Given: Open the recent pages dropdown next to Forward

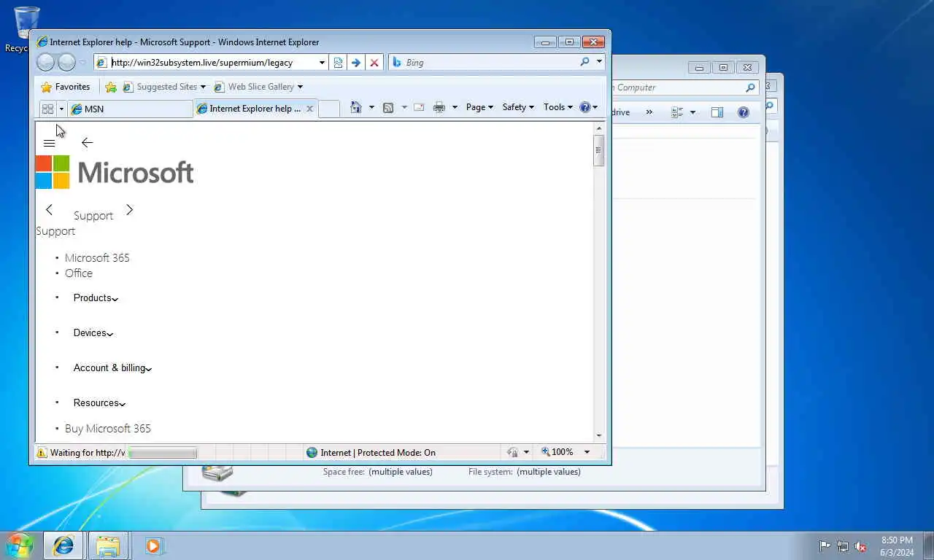Looking at the screenshot, I should coord(82,63).
